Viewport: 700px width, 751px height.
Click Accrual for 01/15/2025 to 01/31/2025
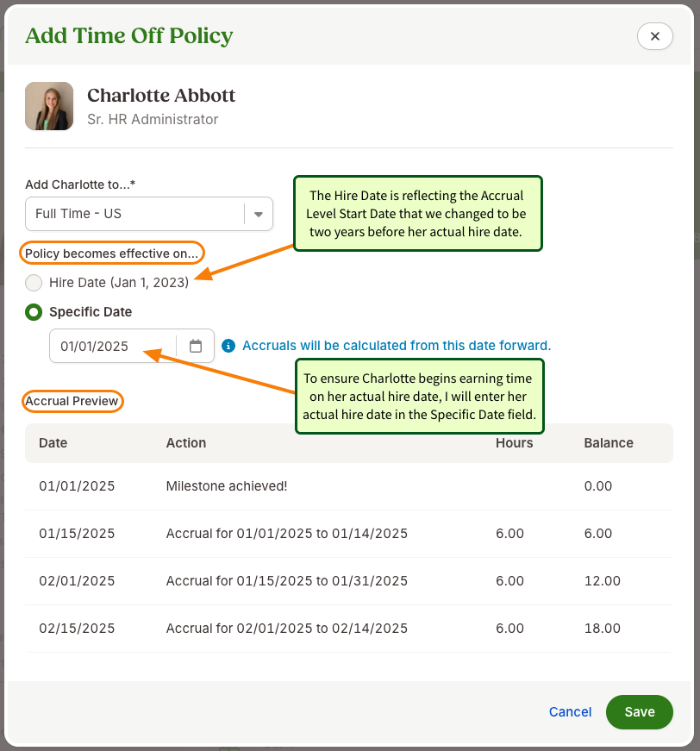pos(287,581)
